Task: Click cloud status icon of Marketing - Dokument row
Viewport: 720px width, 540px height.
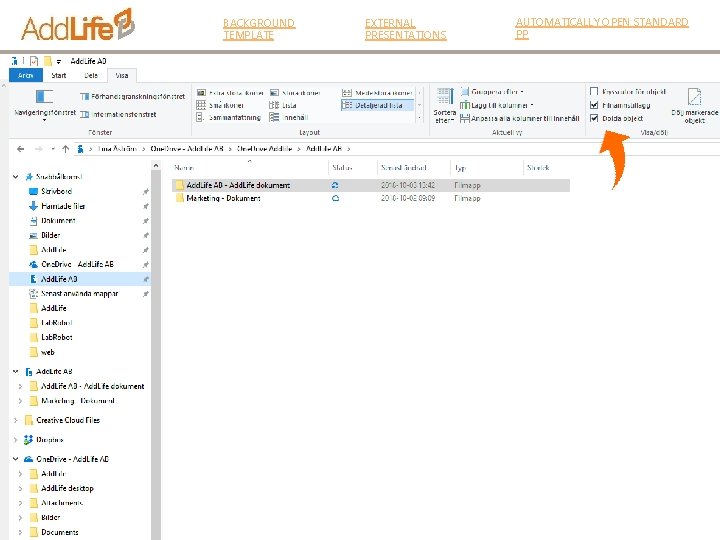Action: (x=335, y=198)
